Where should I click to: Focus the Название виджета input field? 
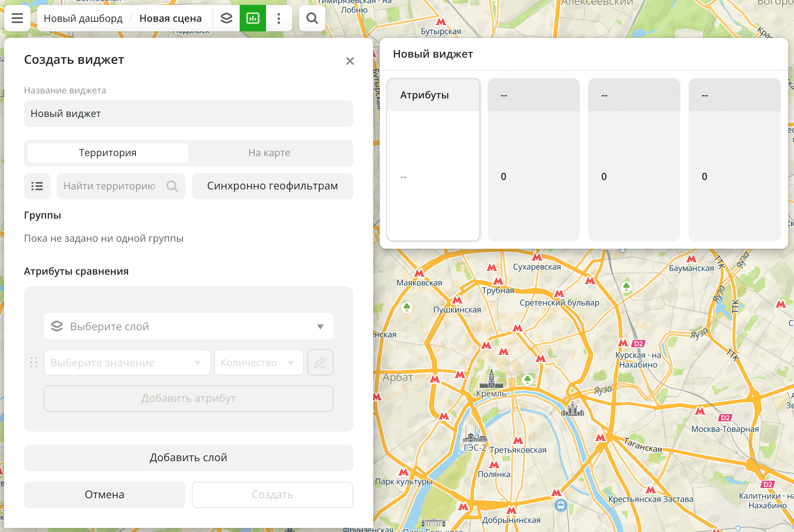189,114
